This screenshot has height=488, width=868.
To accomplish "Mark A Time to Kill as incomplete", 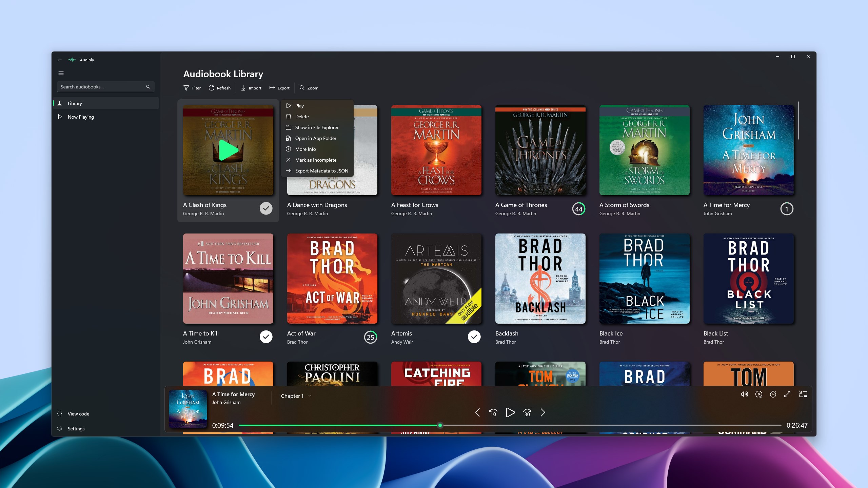I will pos(266,337).
